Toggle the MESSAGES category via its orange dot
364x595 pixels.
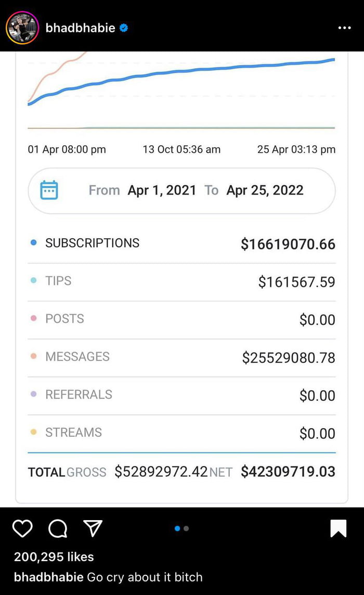point(33,356)
